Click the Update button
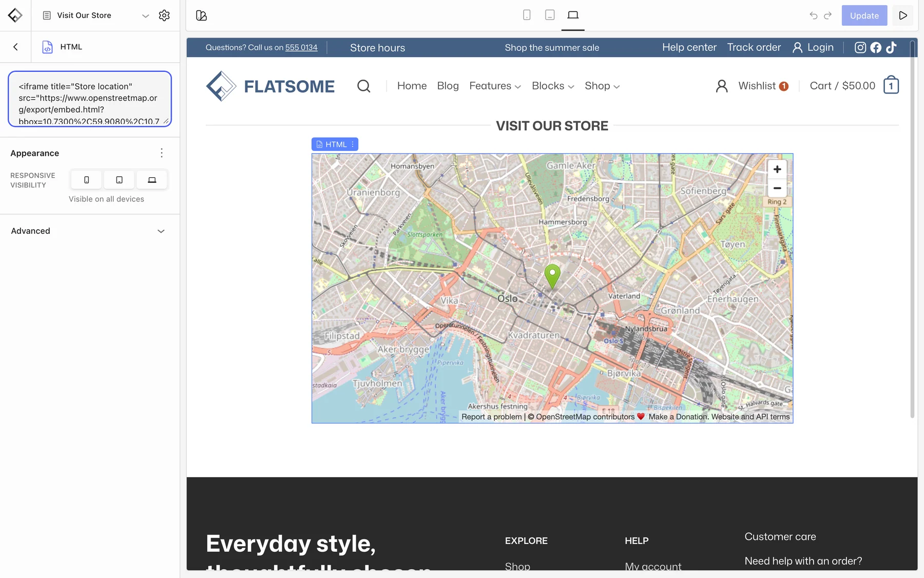This screenshot has width=924, height=578. (x=864, y=15)
